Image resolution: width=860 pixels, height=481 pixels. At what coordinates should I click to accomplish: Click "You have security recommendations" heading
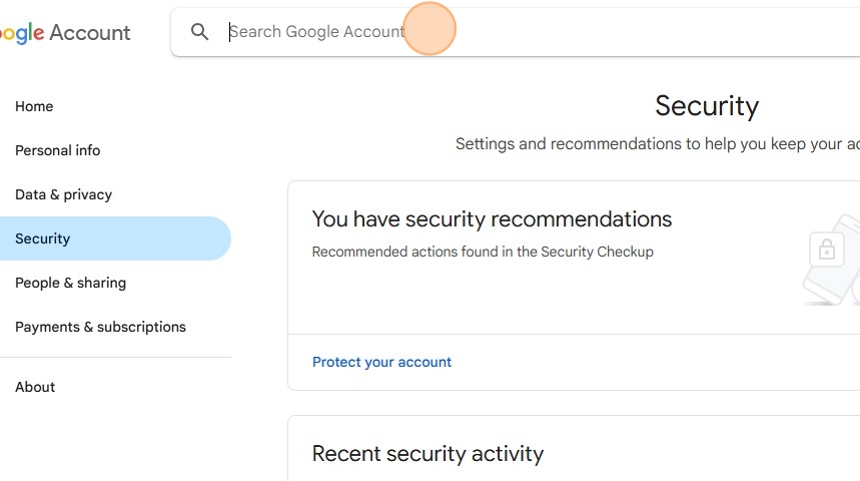click(491, 219)
